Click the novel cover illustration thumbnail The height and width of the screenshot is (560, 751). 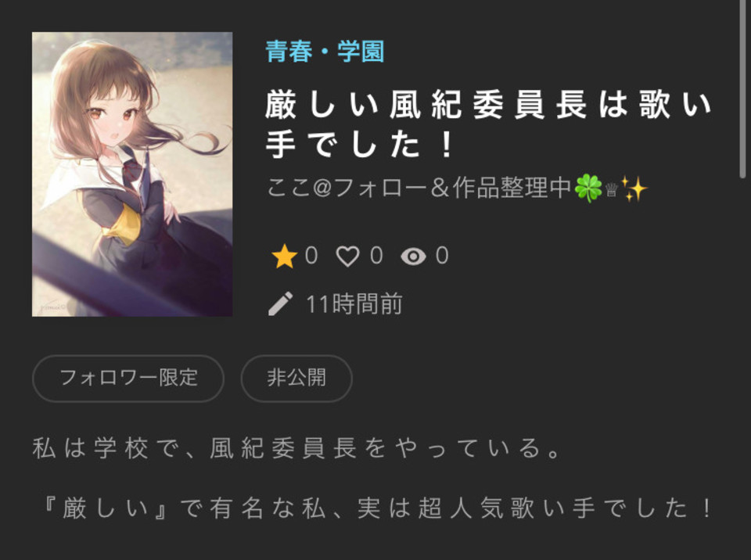click(x=132, y=174)
